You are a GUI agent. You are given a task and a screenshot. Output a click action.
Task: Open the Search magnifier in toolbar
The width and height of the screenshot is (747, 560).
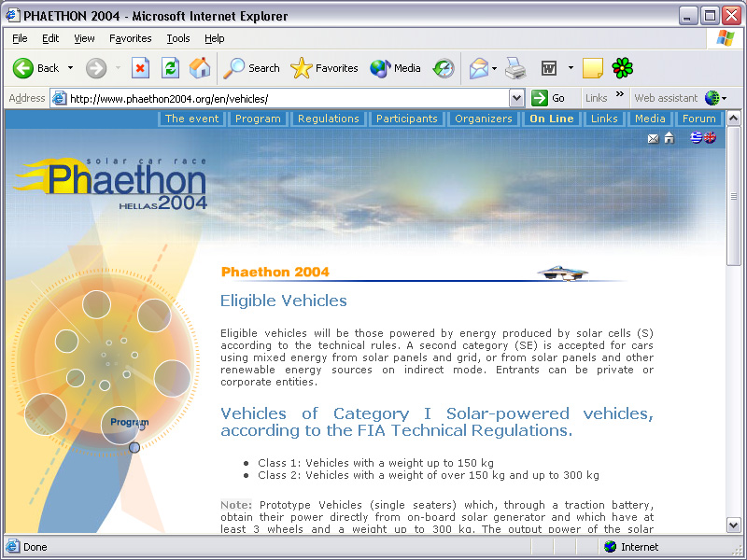251,68
